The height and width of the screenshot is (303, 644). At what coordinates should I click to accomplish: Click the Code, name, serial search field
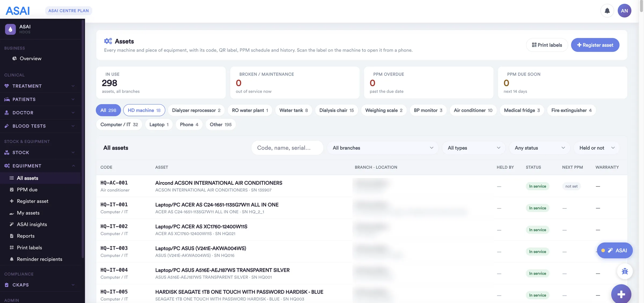pyautogui.click(x=287, y=148)
